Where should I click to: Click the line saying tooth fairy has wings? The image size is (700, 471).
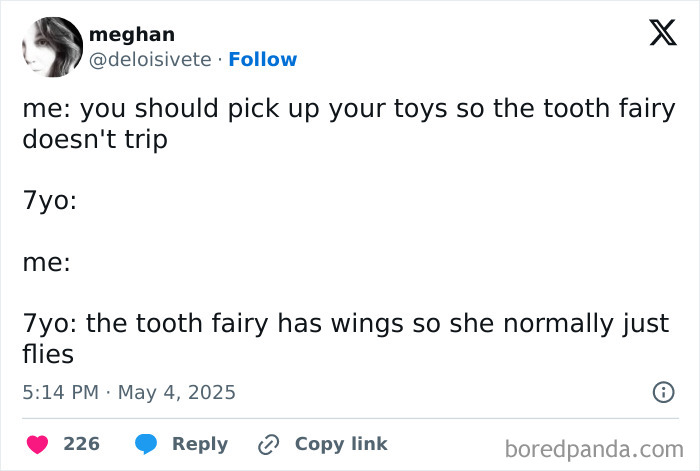[346, 323]
